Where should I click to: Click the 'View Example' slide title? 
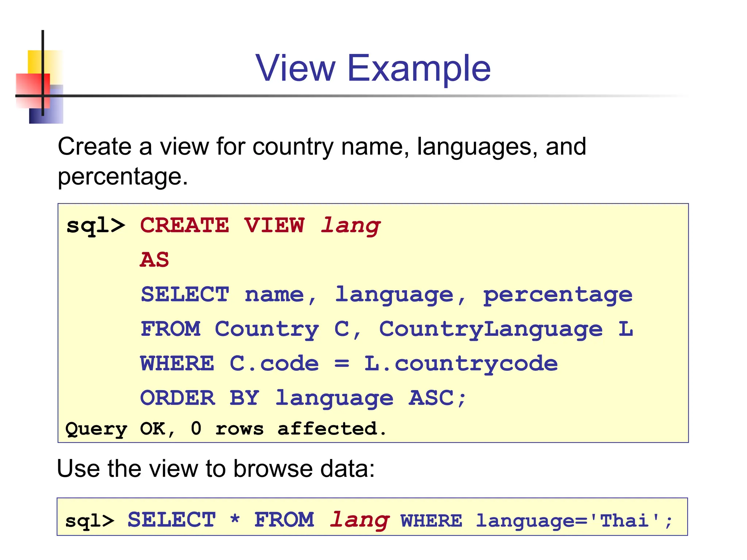373,68
